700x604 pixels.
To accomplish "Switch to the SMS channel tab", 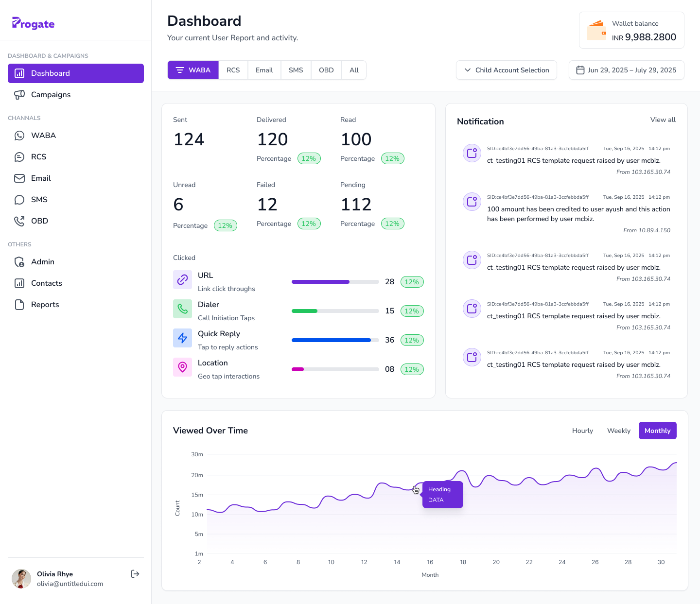I will click(296, 70).
